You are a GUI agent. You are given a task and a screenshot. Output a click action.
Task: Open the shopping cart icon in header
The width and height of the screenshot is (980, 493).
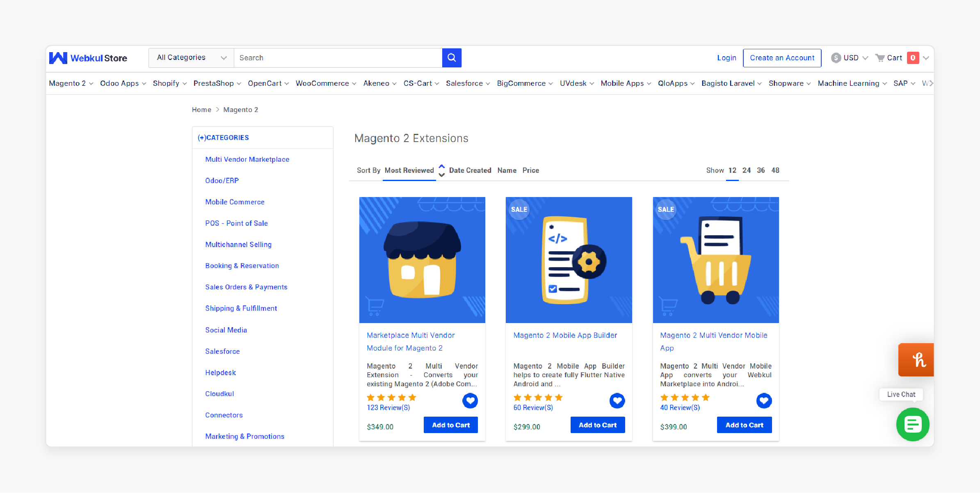880,57
